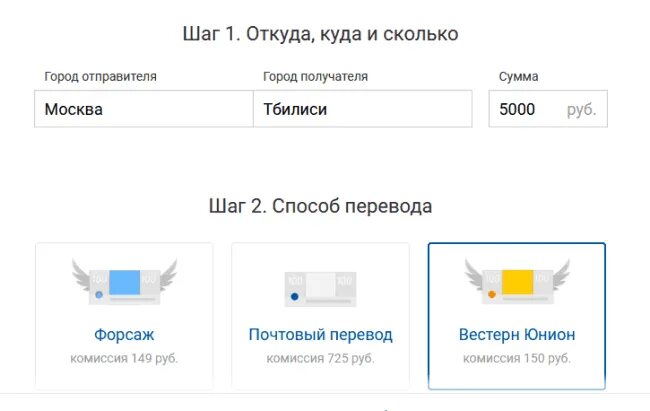650x411 pixels.
Task: Click the Форсаж title link
Action: click(x=124, y=334)
